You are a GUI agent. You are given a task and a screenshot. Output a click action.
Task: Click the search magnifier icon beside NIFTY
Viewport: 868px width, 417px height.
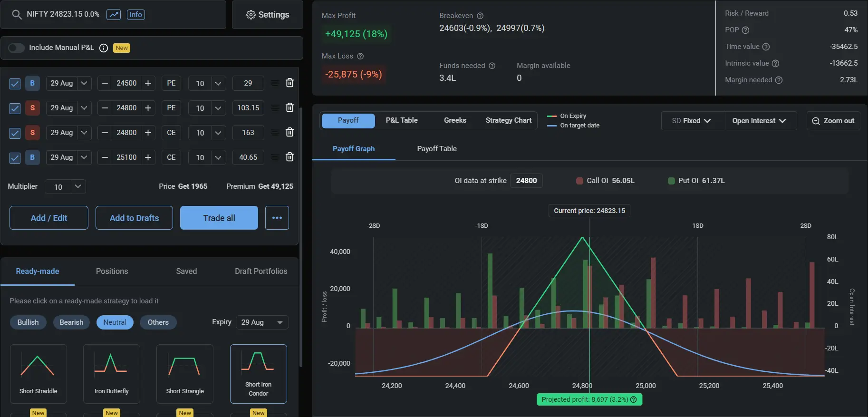pyautogui.click(x=17, y=14)
